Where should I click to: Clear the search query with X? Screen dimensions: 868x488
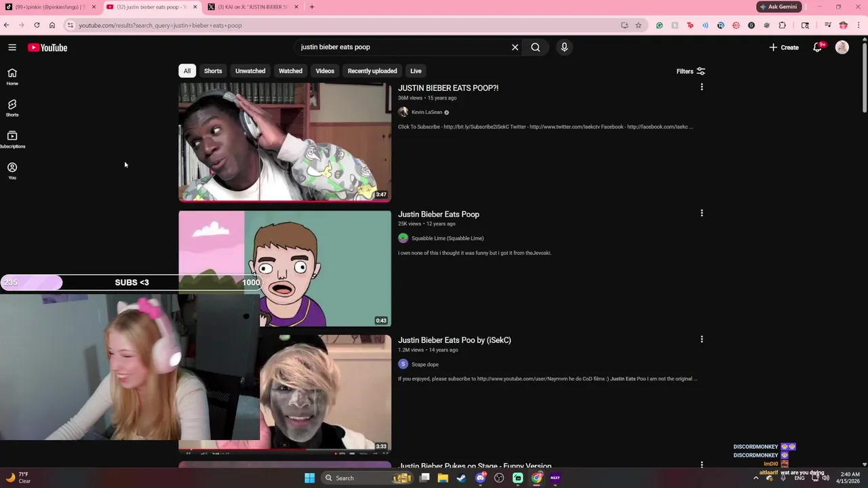tap(515, 47)
